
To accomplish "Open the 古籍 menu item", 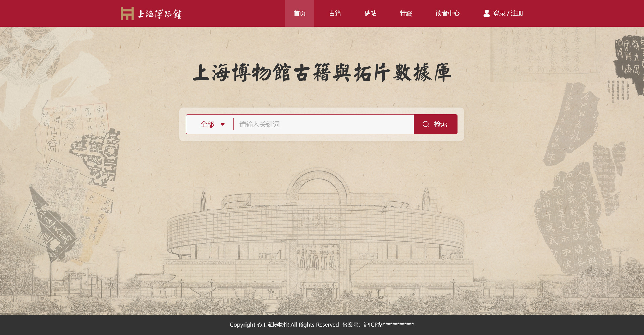I will (x=335, y=13).
